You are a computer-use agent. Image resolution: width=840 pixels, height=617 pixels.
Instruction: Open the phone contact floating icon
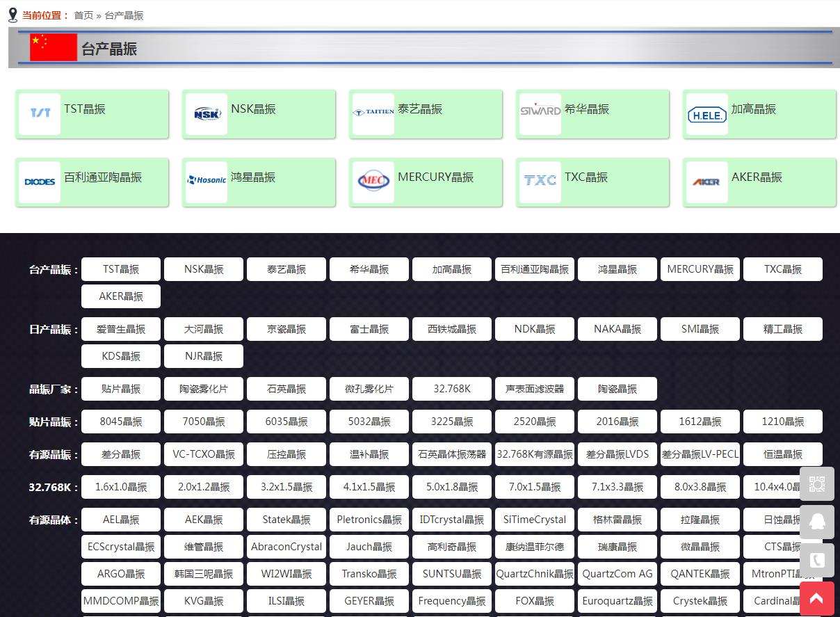pyautogui.click(x=817, y=559)
